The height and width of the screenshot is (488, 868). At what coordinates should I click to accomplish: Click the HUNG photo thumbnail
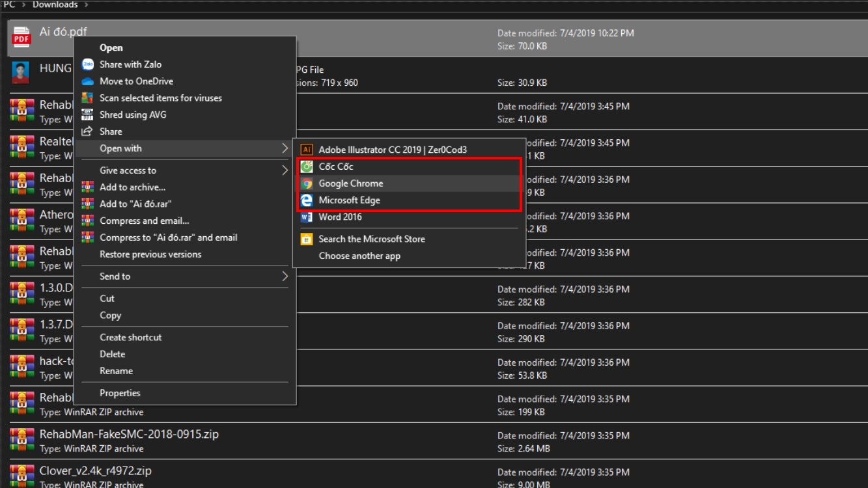coord(21,72)
